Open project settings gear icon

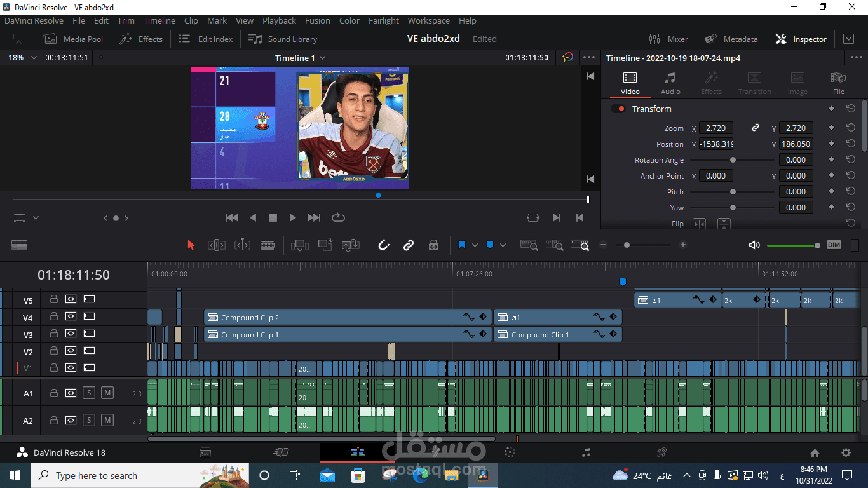point(846,453)
